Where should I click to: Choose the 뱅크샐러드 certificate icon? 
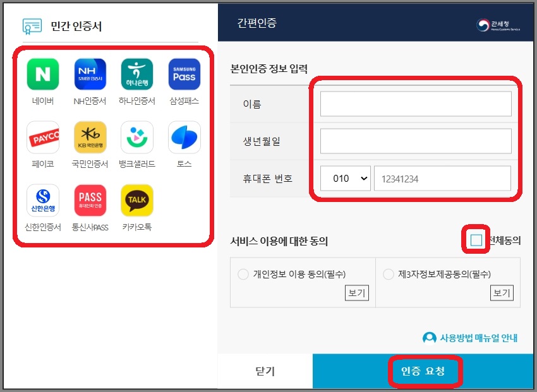click(x=137, y=136)
